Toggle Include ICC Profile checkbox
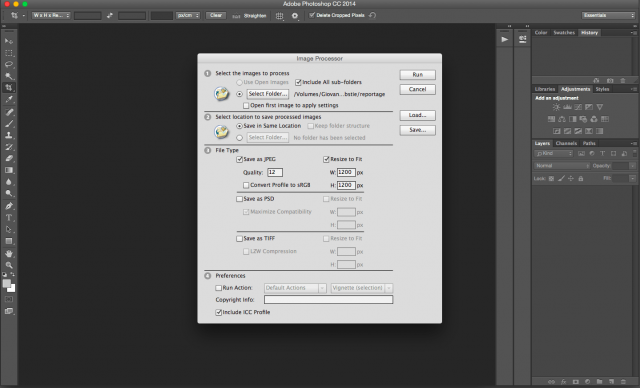 click(x=218, y=313)
